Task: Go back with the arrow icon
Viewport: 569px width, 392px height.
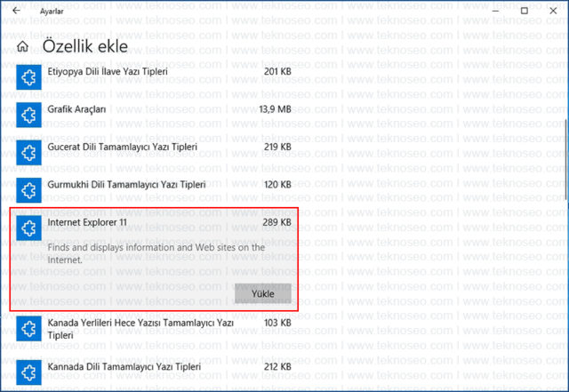Action: (16, 11)
